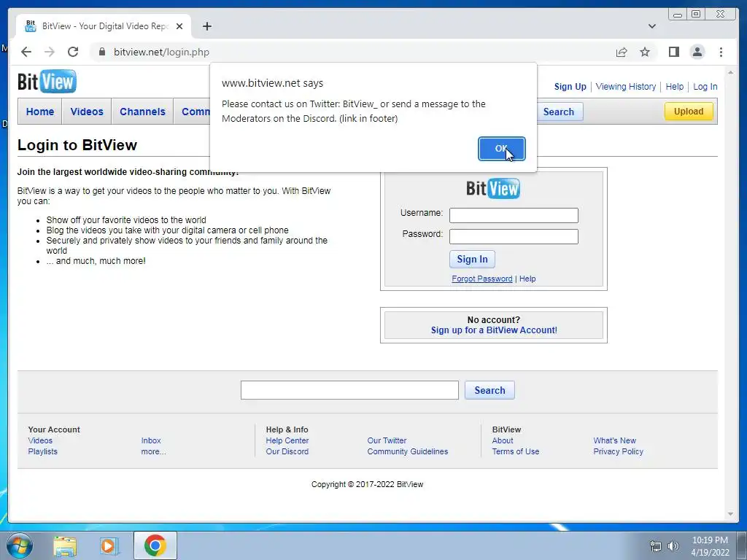Click the page scrollbar down arrow
This screenshot has height=560, width=747.
click(x=731, y=514)
